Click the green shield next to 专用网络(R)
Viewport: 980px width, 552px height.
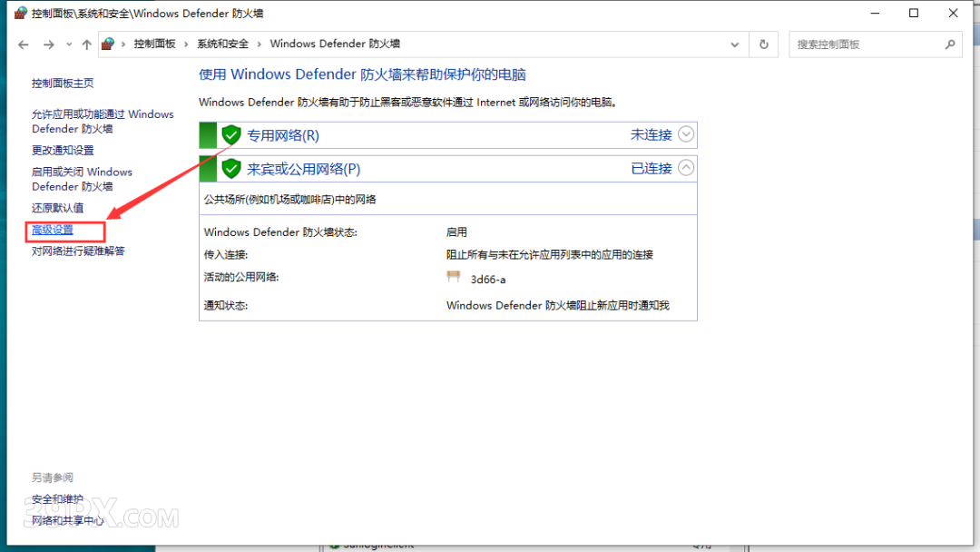(231, 135)
